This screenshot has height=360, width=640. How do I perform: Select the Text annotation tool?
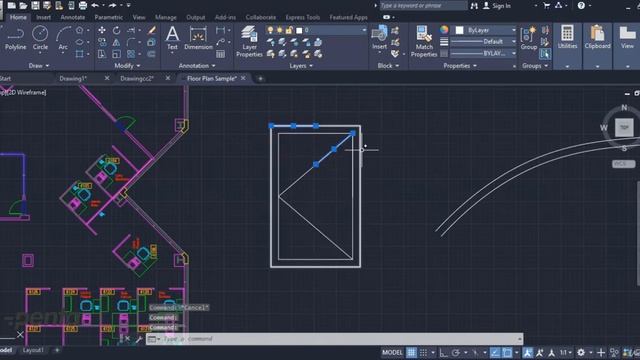coord(172,38)
